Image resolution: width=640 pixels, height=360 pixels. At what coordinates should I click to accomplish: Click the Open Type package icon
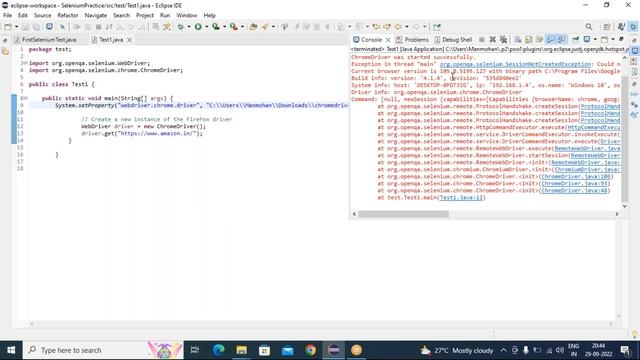(x=253, y=27)
